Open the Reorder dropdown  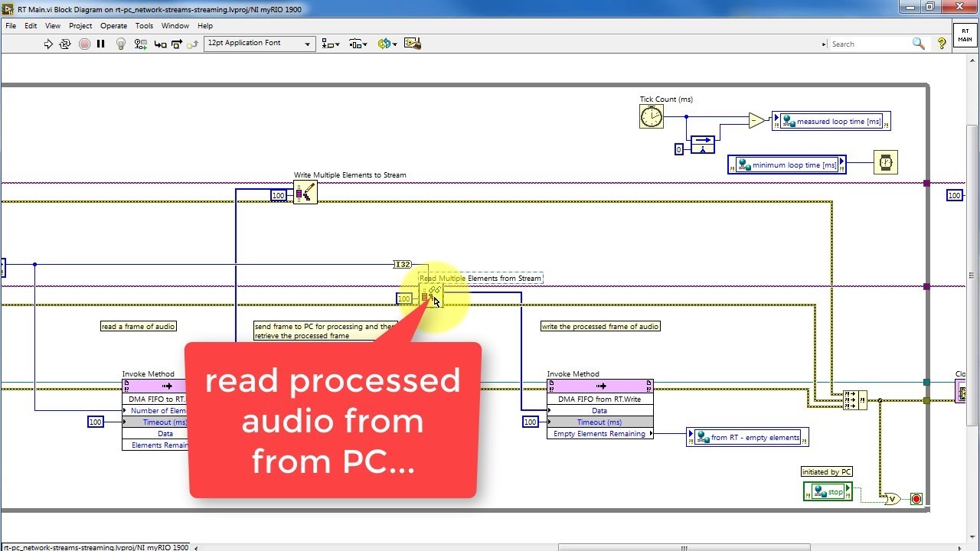click(x=387, y=44)
